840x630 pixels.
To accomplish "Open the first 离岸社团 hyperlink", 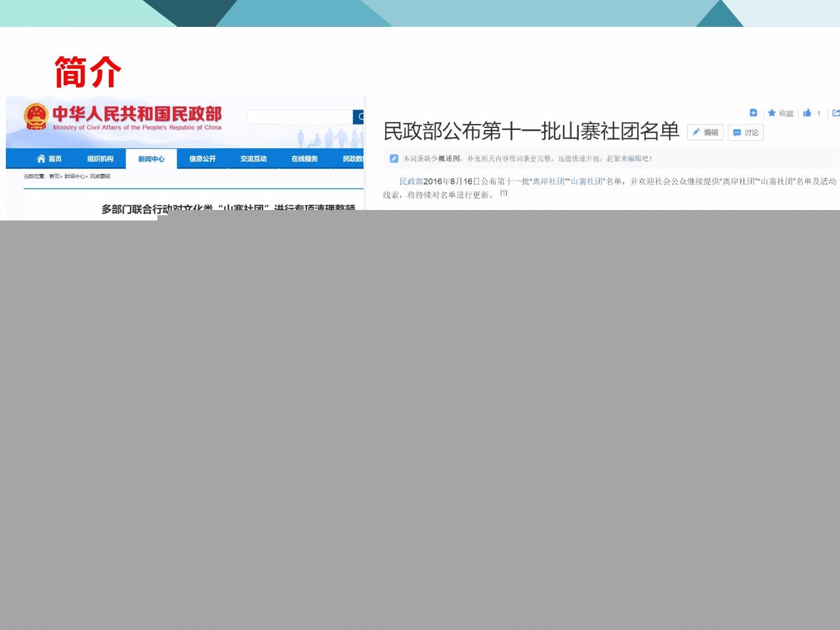I will 548,181.
